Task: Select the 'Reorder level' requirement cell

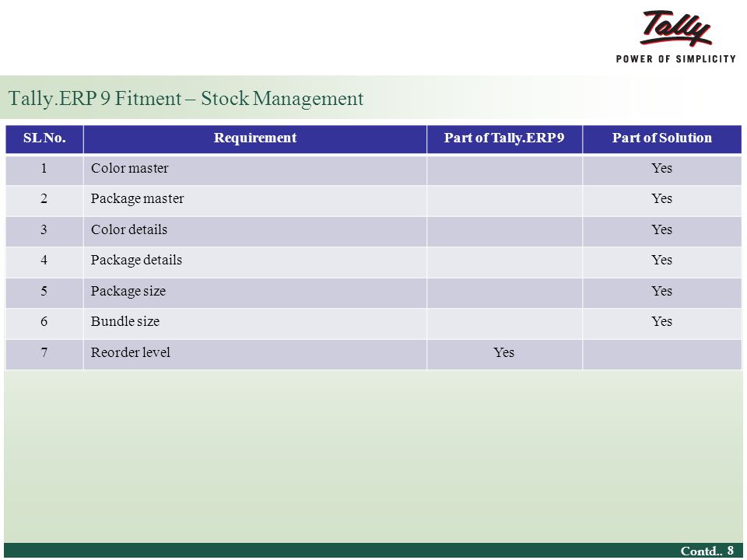Action: [x=255, y=354]
